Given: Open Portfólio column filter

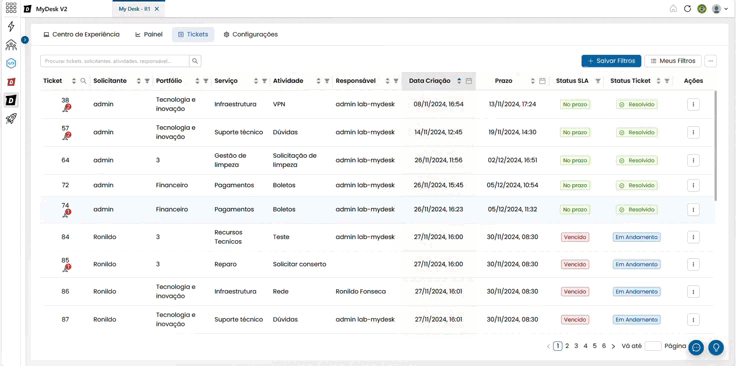Looking at the screenshot, I should click(x=206, y=81).
